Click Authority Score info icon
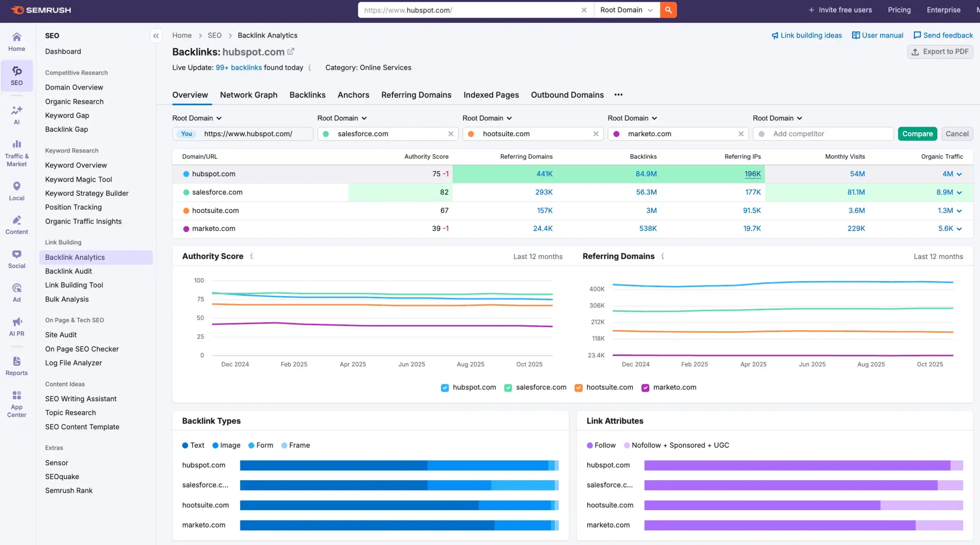 (252, 256)
